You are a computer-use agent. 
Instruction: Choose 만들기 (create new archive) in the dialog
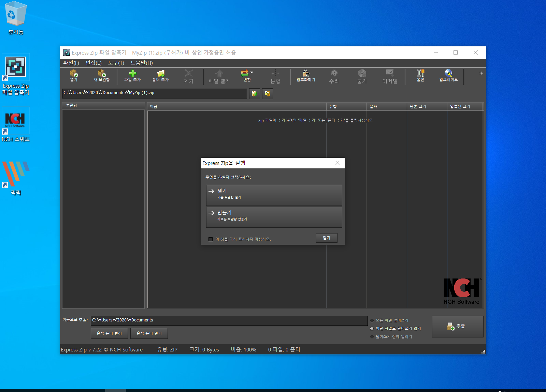[x=274, y=217]
